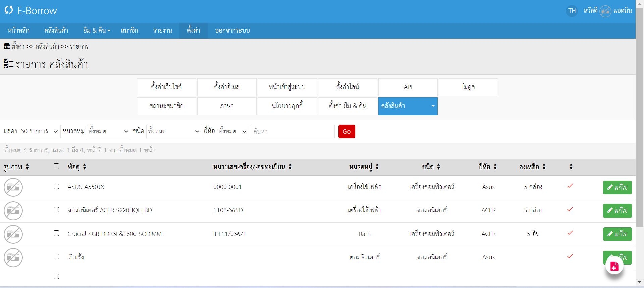Open the admin avatar icon
Image resolution: width=644 pixels, height=288 pixels.
pyautogui.click(x=605, y=11)
